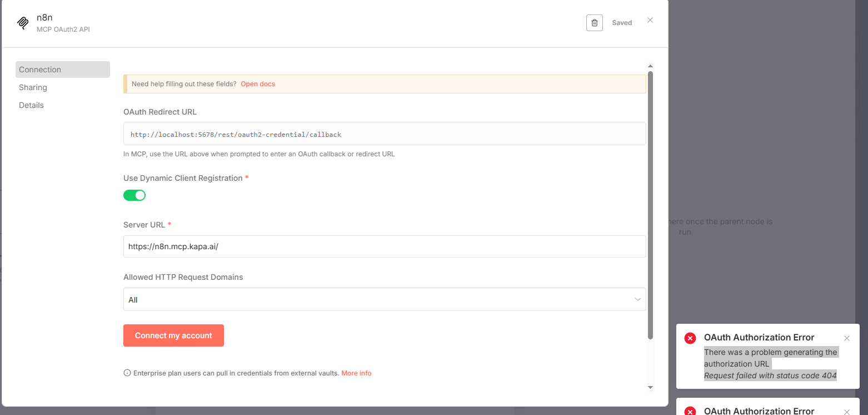Click the red error icon in first toast
Screen dimensions: 868x415
[x=690, y=338]
